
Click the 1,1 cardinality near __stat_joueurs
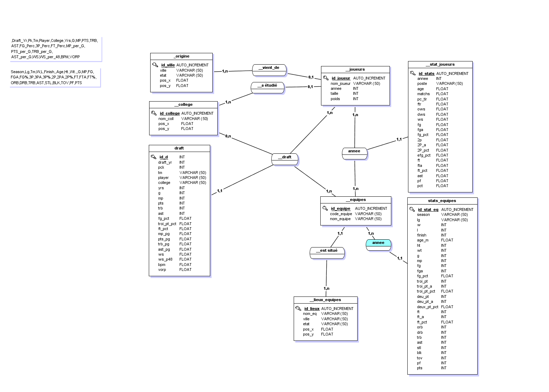click(399, 140)
